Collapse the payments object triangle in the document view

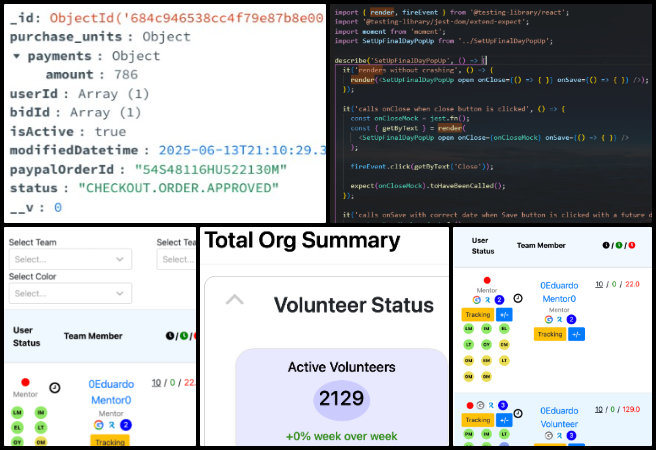point(16,56)
